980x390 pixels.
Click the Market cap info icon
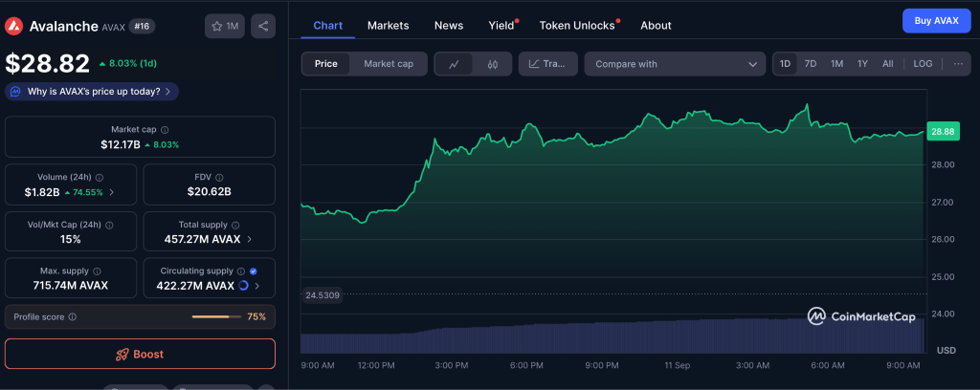[165, 130]
